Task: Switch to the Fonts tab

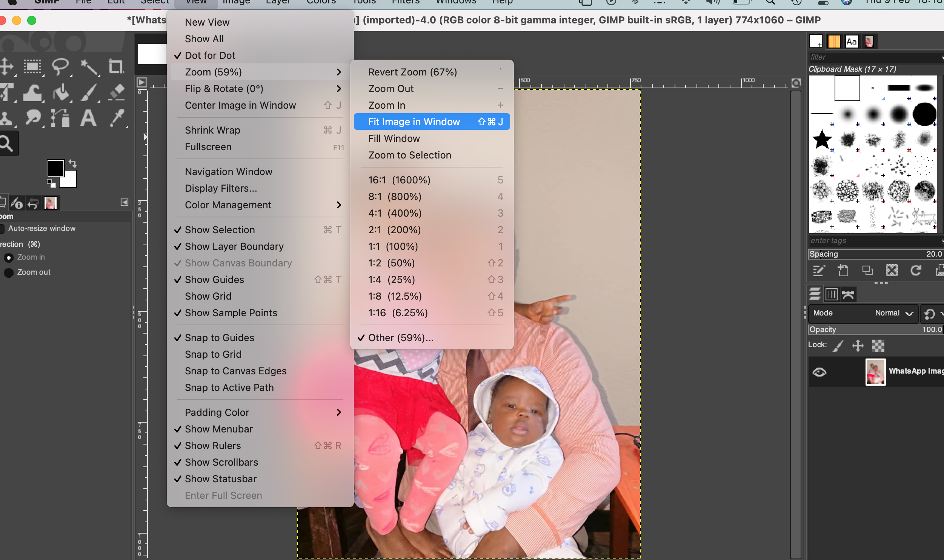Action: tap(852, 42)
